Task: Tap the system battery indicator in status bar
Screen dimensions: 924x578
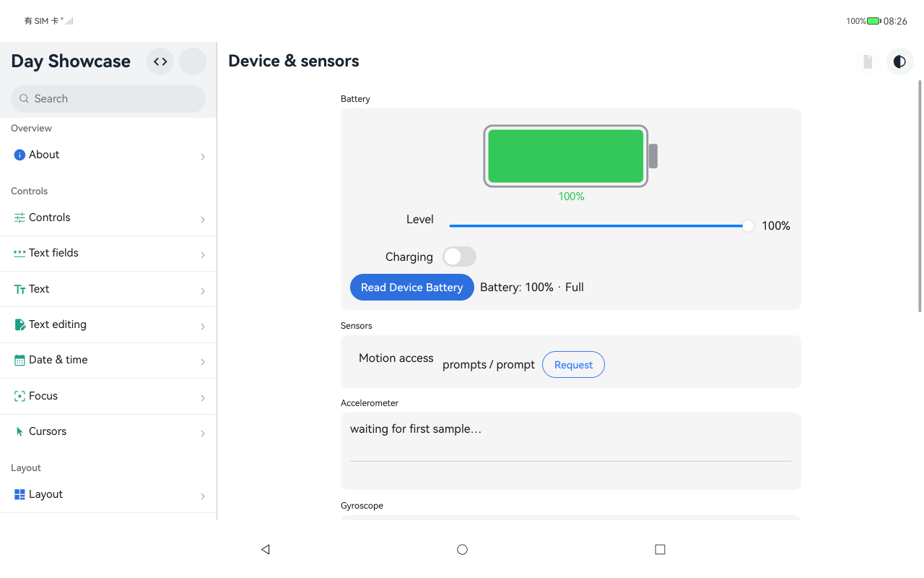Action: point(873,21)
